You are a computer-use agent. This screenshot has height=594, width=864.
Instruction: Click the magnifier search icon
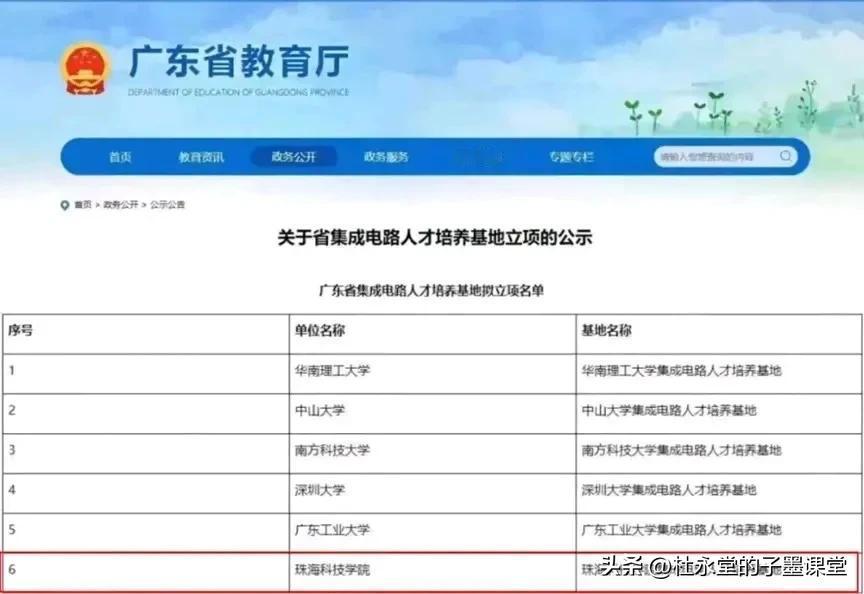[x=786, y=156]
